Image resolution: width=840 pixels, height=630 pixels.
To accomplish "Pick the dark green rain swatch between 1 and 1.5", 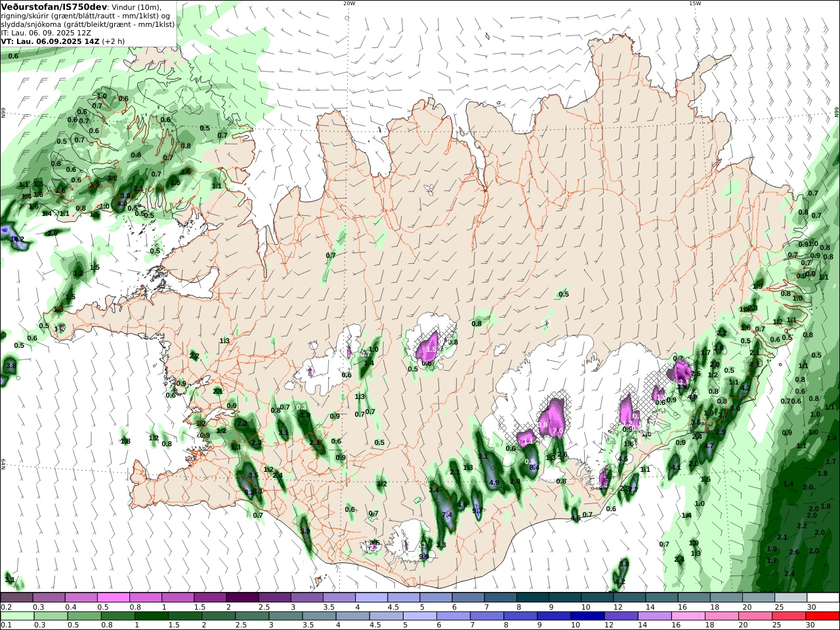I will click(153, 616).
